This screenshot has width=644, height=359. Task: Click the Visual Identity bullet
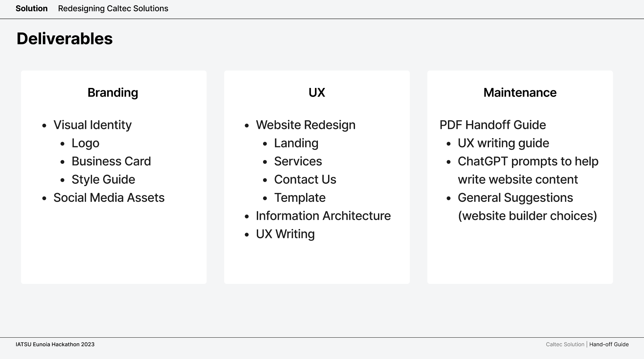(x=92, y=125)
